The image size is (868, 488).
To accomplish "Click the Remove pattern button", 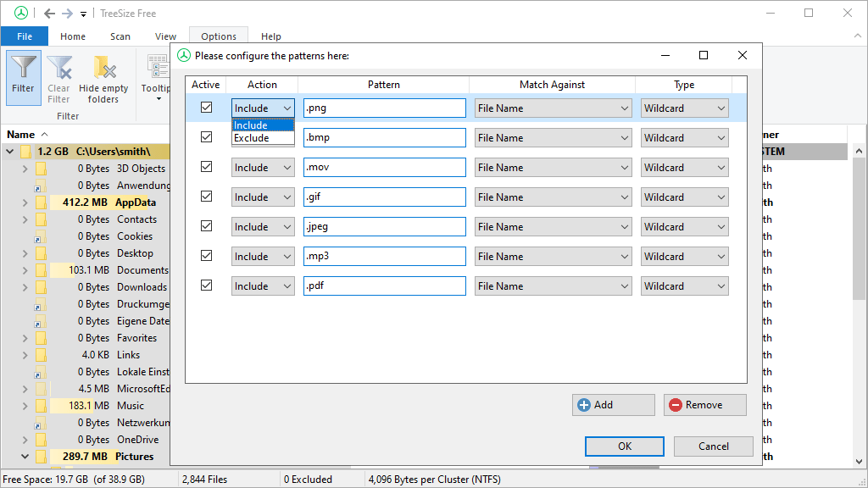I will coord(704,405).
